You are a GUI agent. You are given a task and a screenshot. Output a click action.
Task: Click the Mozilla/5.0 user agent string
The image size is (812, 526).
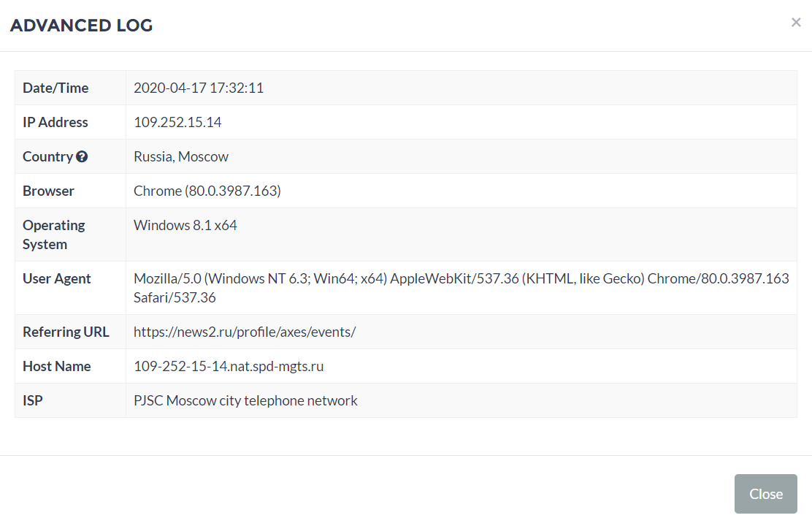[x=461, y=288]
